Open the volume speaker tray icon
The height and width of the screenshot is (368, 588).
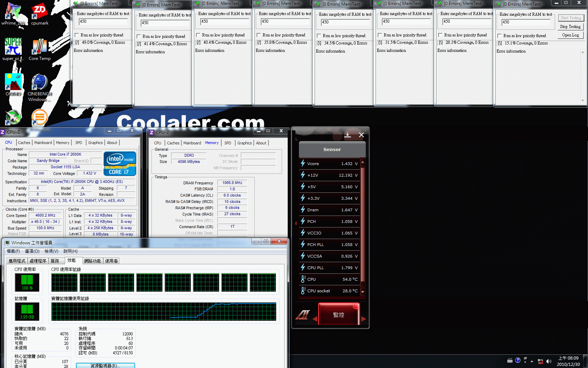pos(548,361)
